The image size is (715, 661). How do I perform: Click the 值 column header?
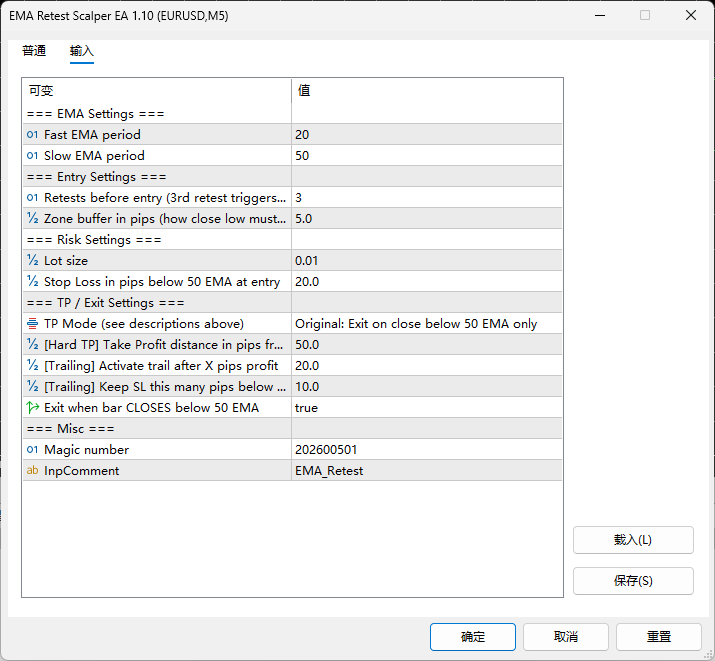pyautogui.click(x=427, y=90)
